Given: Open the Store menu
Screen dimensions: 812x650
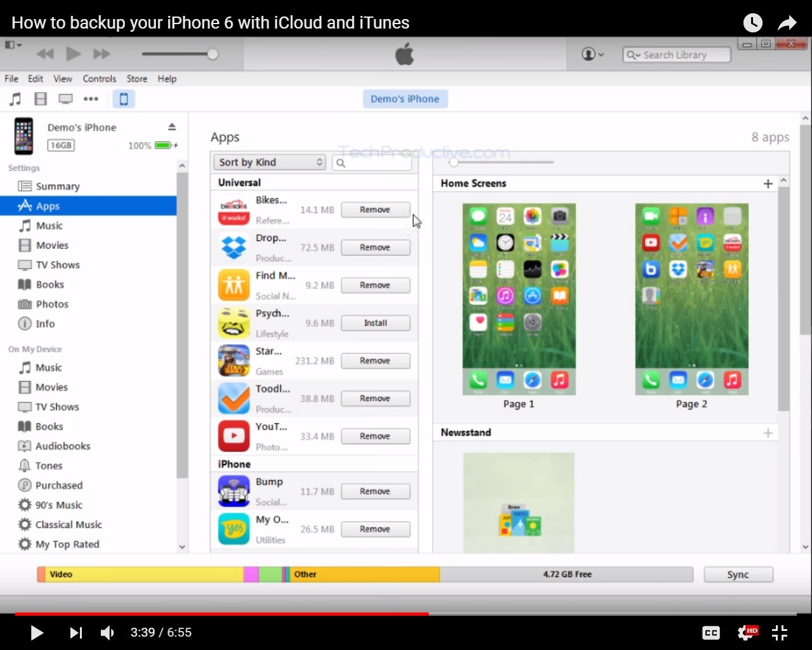Looking at the screenshot, I should pyautogui.click(x=136, y=79).
